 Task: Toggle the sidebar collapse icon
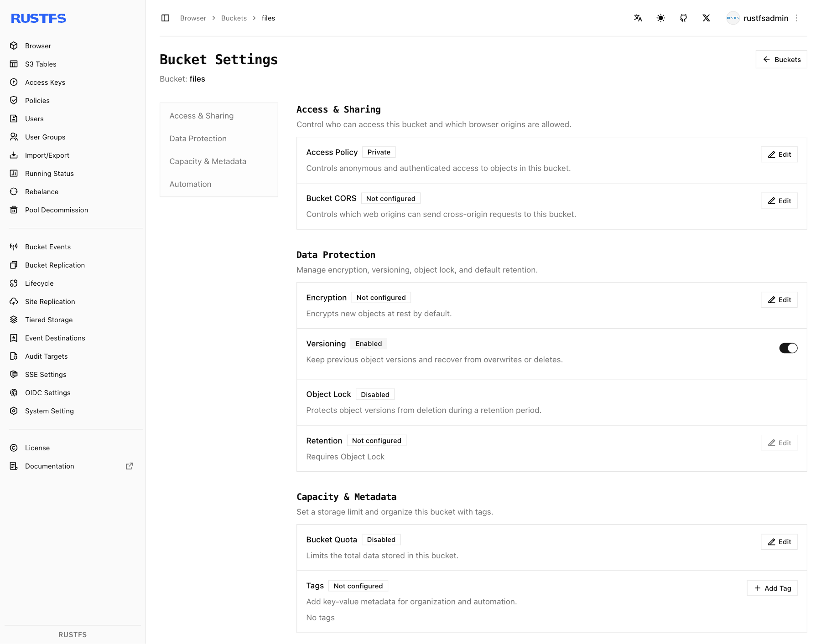coord(166,18)
